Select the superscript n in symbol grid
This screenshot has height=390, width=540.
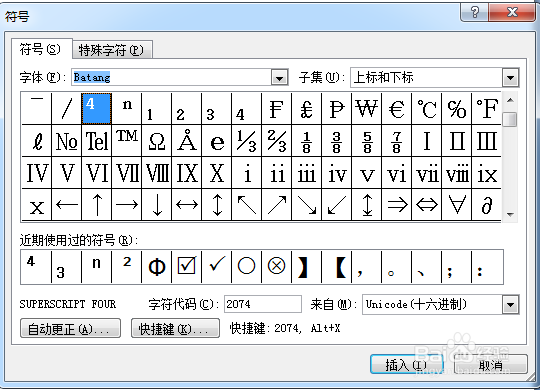(x=126, y=109)
